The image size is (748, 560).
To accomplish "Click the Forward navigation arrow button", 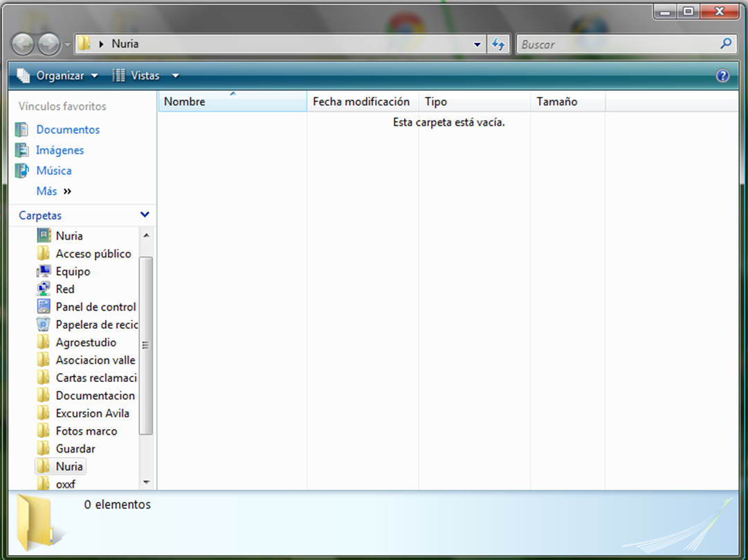I will click(x=48, y=44).
